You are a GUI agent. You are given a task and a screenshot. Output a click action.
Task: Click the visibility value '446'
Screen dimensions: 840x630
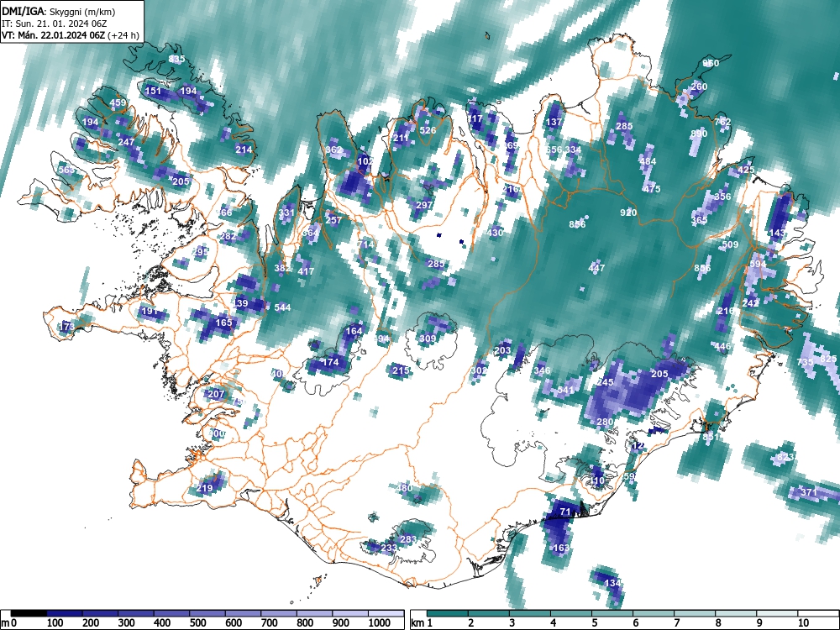[x=722, y=347]
